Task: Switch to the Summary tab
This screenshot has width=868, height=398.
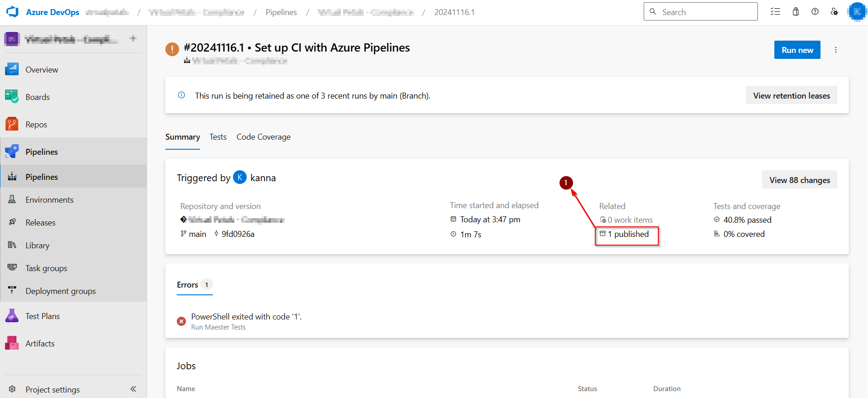Action: [x=183, y=137]
